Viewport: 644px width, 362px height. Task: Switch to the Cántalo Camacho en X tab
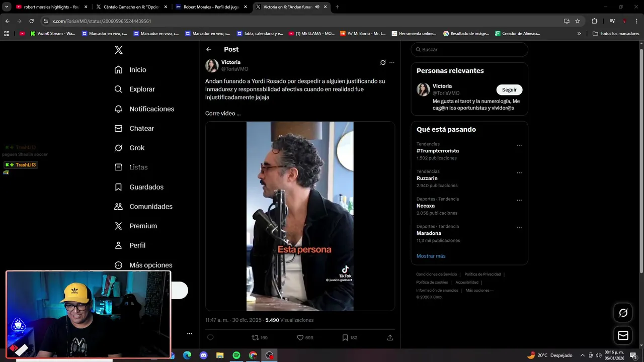tap(132, 7)
